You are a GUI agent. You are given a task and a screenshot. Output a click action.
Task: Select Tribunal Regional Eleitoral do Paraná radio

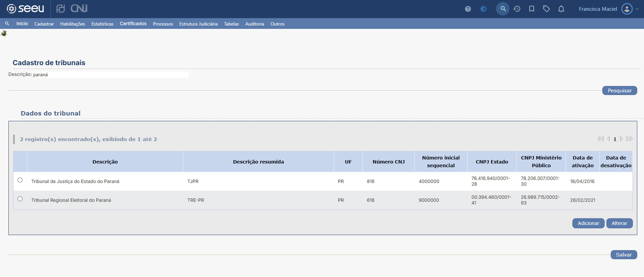(20, 199)
